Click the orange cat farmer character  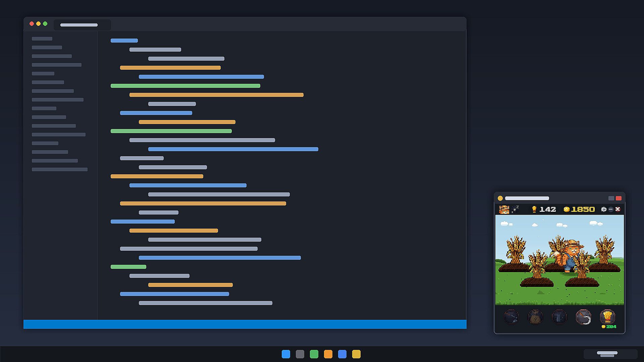[x=569, y=256]
